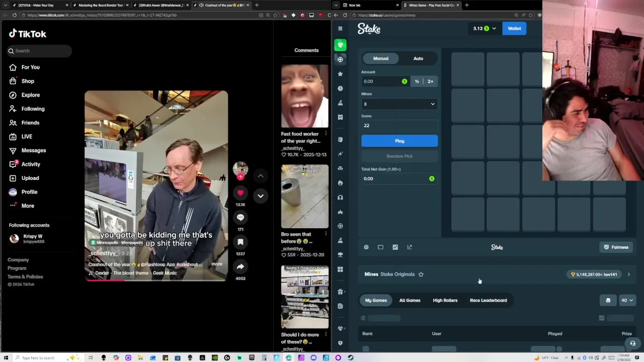The height and width of the screenshot is (362, 644).
Task: Click Windows Start button in taskbar
Action: pyautogui.click(x=6, y=357)
